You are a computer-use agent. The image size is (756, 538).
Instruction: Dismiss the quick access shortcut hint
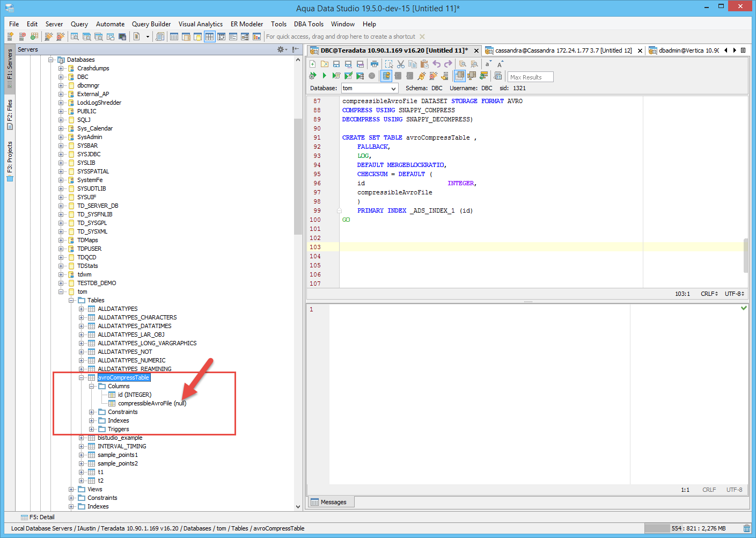coord(422,37)
